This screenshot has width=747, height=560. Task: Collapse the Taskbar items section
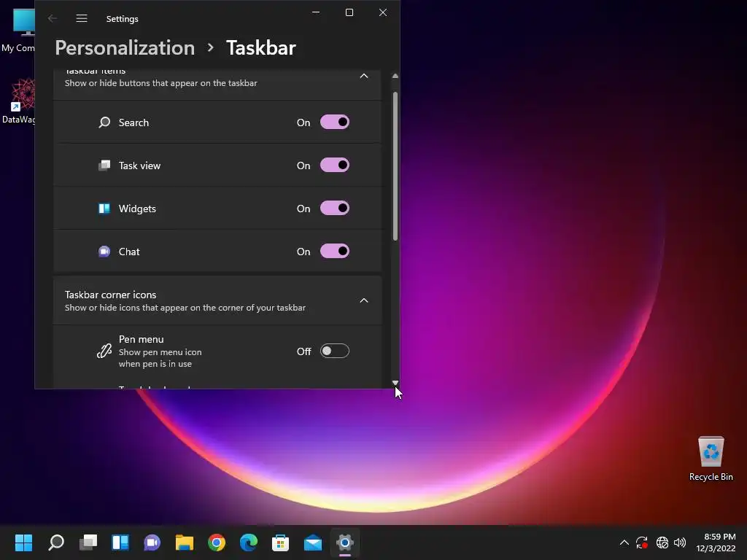point(363,76)
